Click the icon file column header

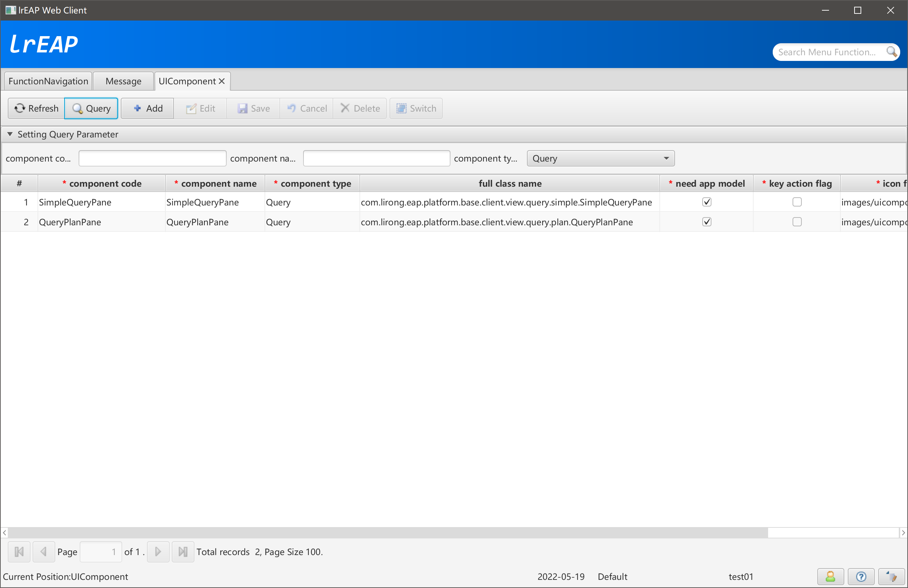(874, 183)
